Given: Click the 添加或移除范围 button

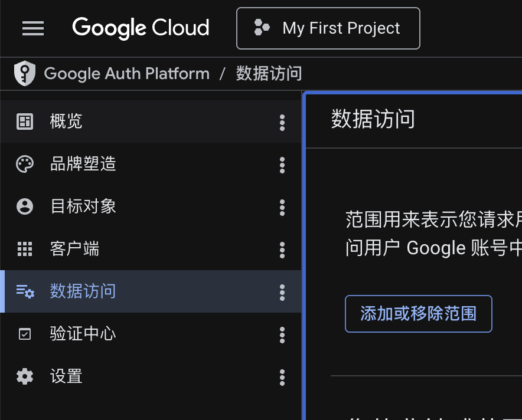Looking at the screenshot, I should pyautogui.click(x=418, y=314).
